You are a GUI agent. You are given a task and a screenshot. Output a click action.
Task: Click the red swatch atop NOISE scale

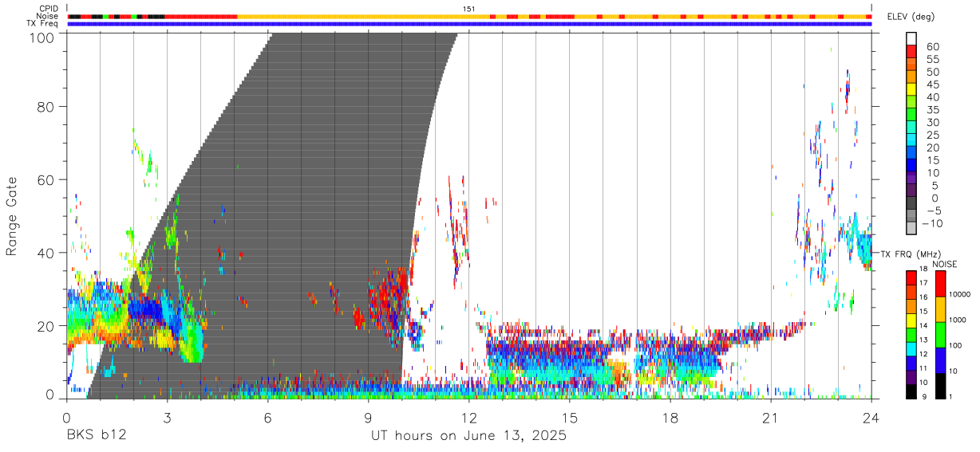click(x=940, y=284)
